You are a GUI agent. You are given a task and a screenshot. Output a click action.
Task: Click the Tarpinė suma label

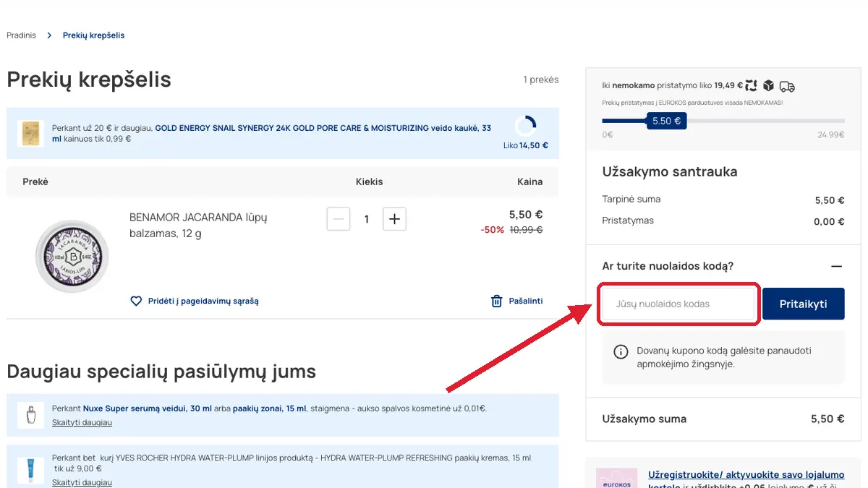click(631, 199)
